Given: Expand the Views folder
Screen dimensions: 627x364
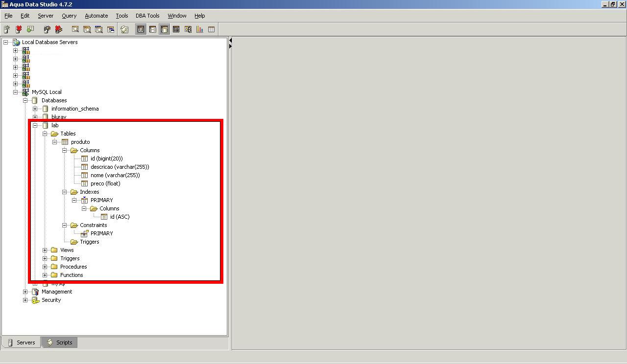Looking at the screenshot, I should 45,250.
